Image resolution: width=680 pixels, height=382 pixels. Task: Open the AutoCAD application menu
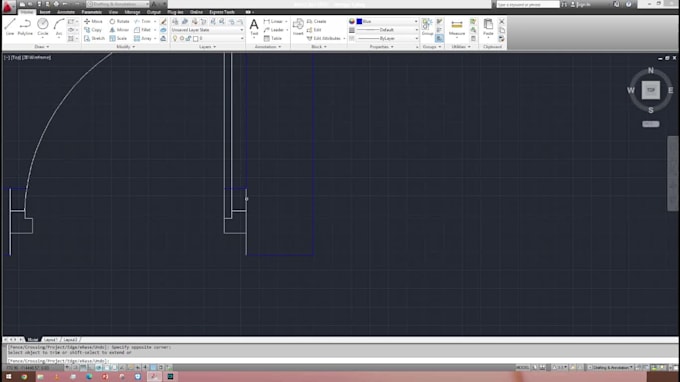coord(9,7)
